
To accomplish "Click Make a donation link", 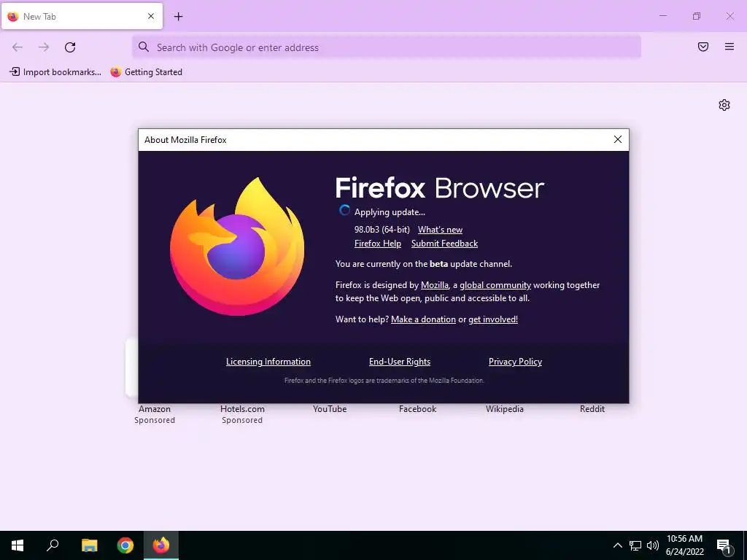I will [423, 319].
